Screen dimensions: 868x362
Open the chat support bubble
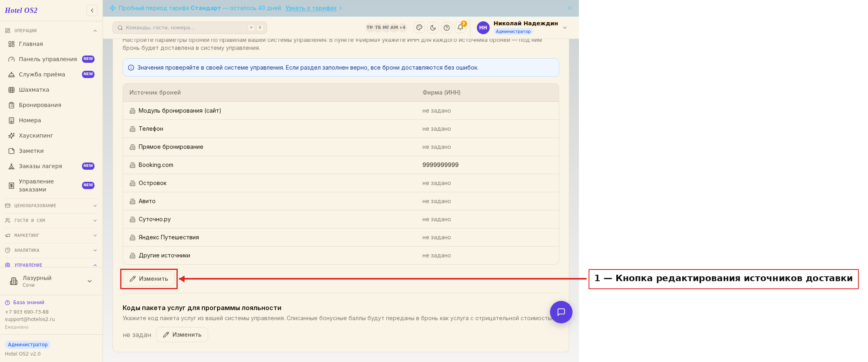pyautogui.click(x=561, y=312)
